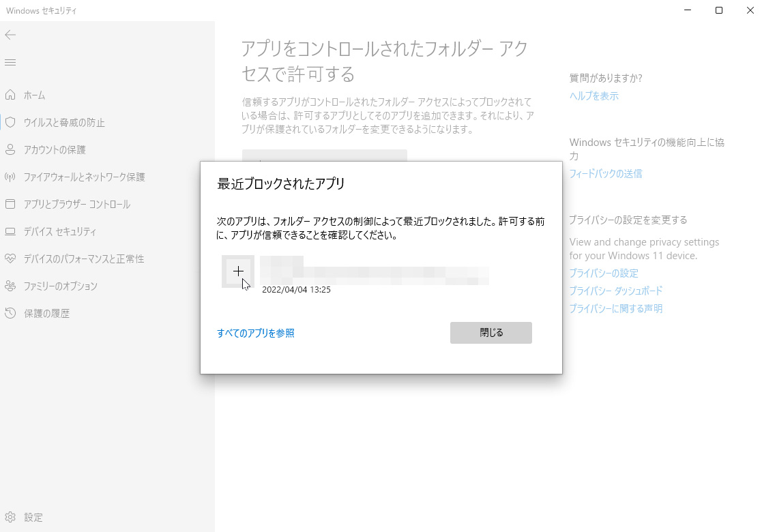Go back with the arrow icon
Screen dimensions: 762x532
point(10,35)
